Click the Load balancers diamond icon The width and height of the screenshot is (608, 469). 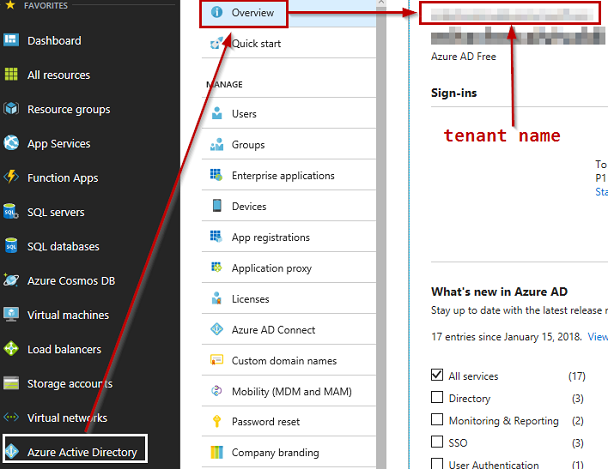click(x=11, y=348)
